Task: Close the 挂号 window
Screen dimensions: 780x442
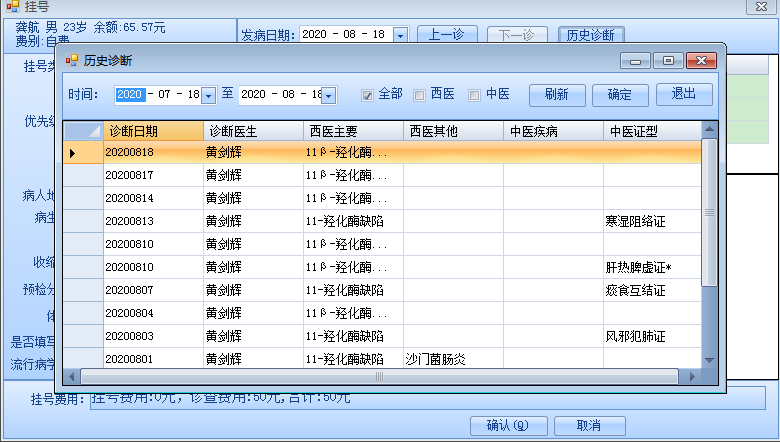Action: (761, 6)
